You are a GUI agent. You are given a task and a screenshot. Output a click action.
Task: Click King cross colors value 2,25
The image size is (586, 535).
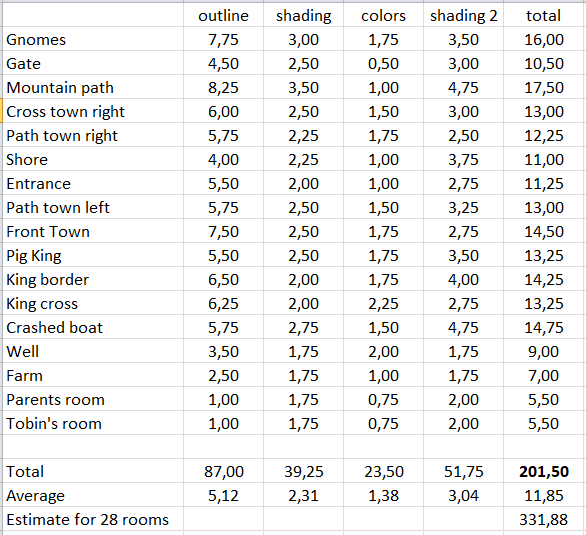click(383, 303)
